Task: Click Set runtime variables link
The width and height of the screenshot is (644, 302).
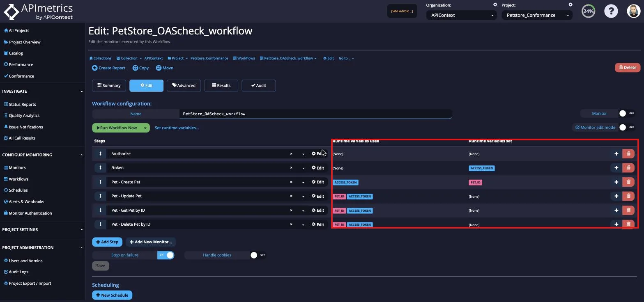Action: tap(177, 128)
